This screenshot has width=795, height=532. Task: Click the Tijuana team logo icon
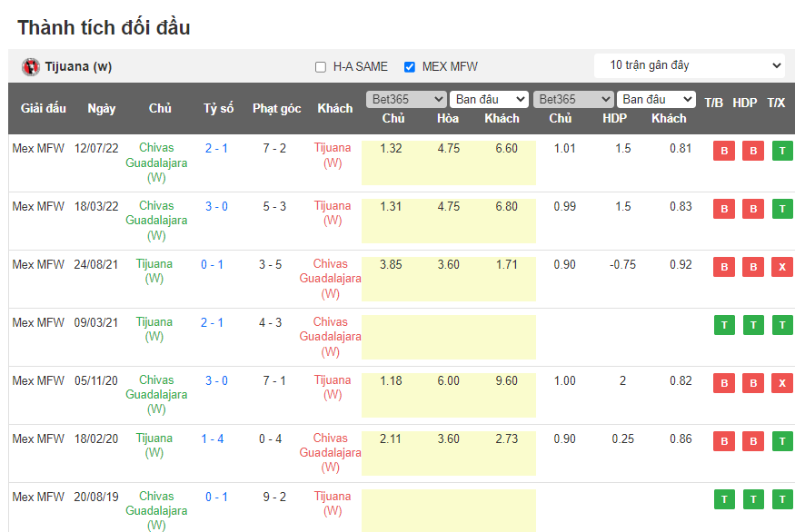coord(31,66)
